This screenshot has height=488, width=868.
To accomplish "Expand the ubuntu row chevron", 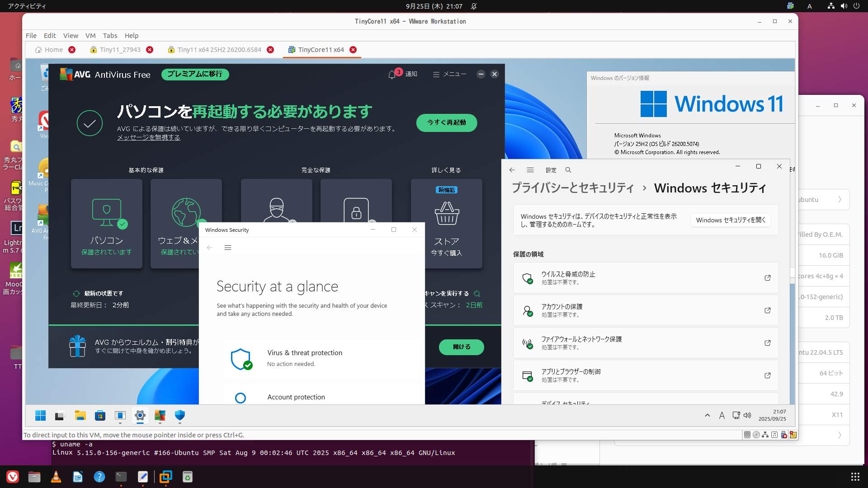I will tap(840, 200).
